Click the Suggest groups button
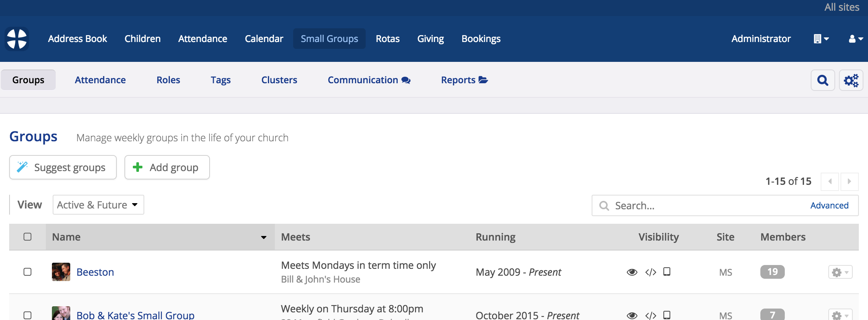Viewport: 868px width, 320px height. [x=63, y=167]
